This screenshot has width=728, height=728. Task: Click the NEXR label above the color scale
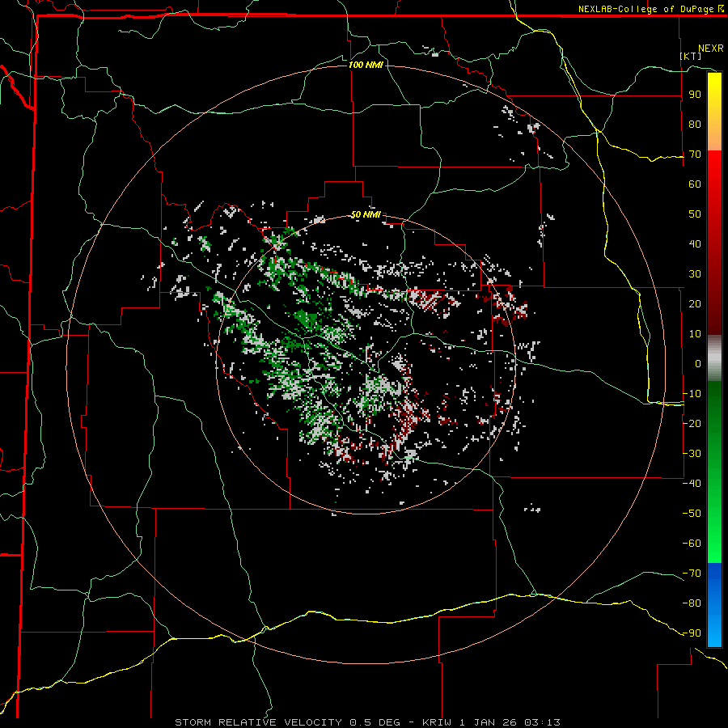click(710, 49)
